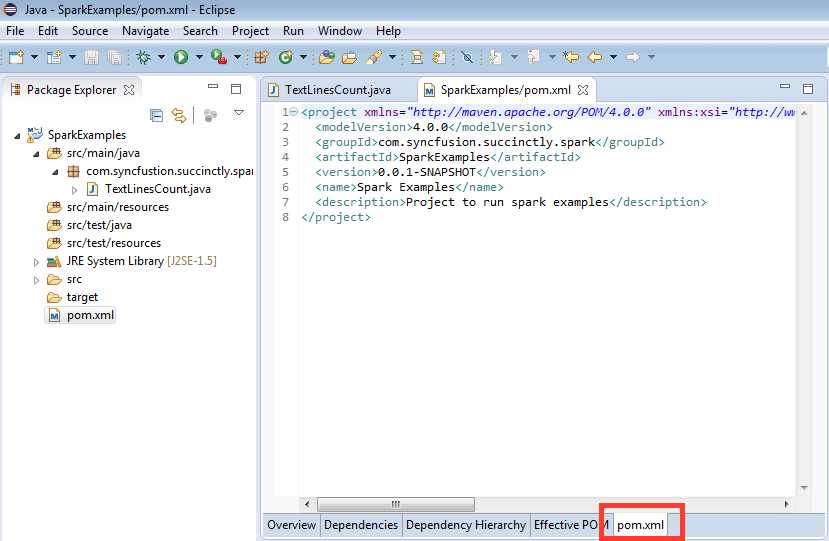
Task: Select src/main/resources folder
Action: pyautogui.click(x=108, y=207)
